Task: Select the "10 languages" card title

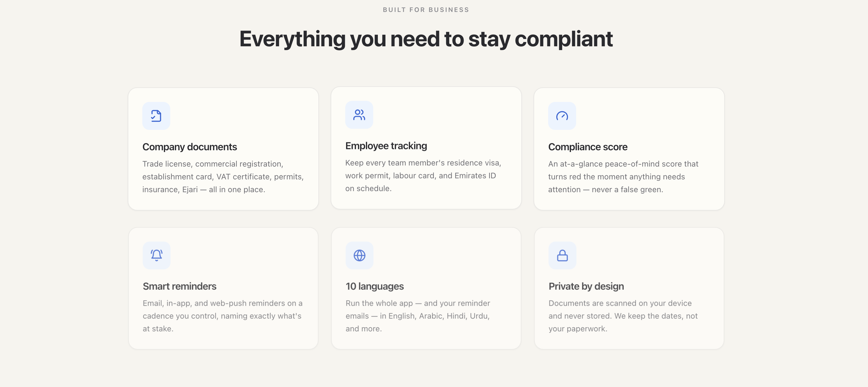Action: (x=374, y=286)
